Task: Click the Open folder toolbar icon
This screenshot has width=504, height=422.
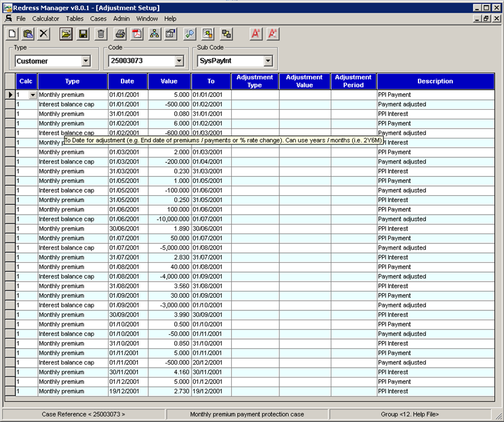Action: pyautogui.click(x=66, y=34)
